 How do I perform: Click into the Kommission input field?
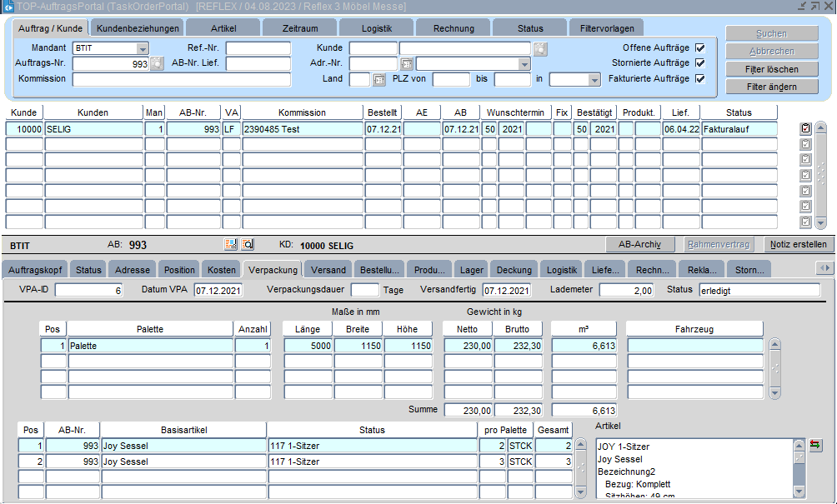click(x=181, y=80)
